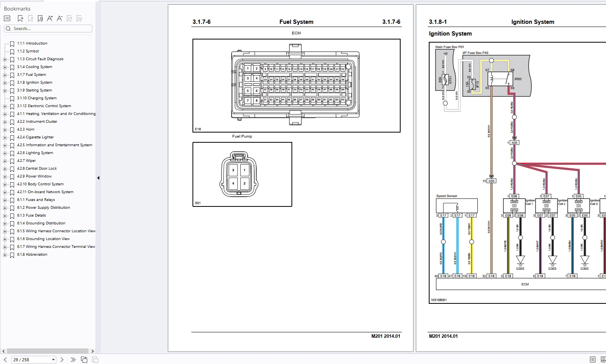Screen dimensions: 606x364
Task: Expand the 3.1.4 Cooling System bookmark
Action: click(x=5, y=67)
